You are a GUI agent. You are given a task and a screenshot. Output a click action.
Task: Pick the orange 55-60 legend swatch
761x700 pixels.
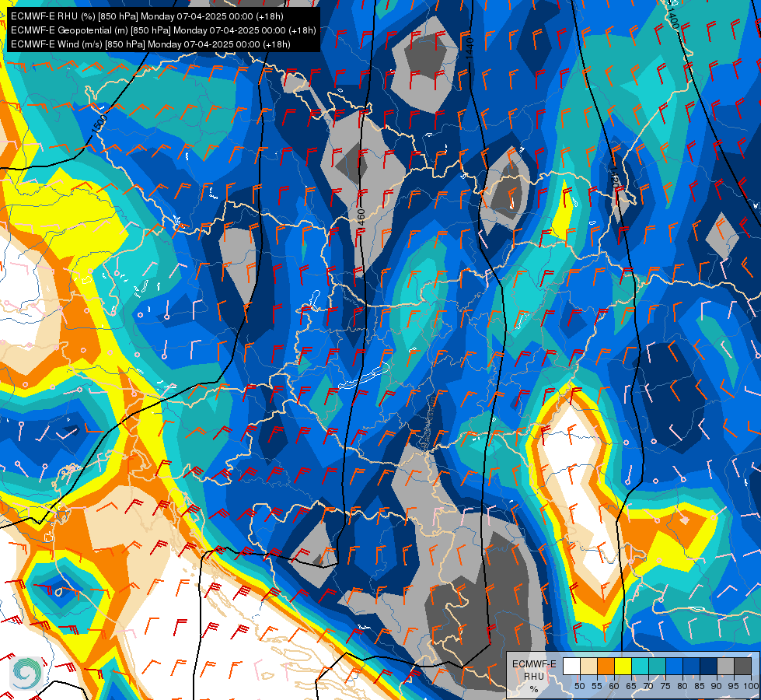[606, 666]
